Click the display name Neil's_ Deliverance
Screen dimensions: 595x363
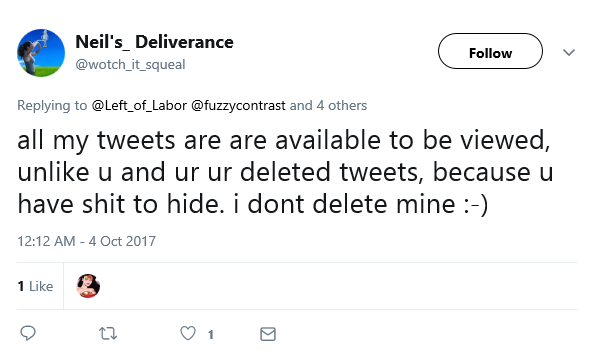coord(154,42)
